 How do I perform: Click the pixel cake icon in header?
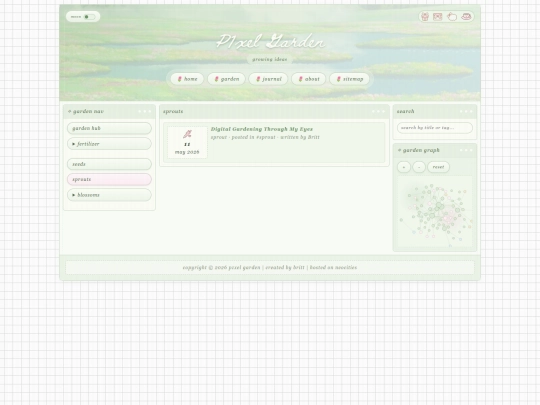tap(466, 17)
